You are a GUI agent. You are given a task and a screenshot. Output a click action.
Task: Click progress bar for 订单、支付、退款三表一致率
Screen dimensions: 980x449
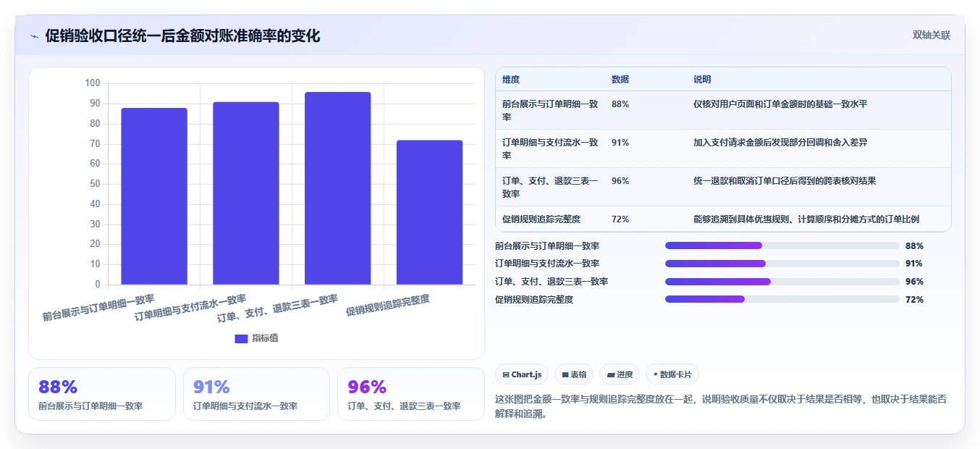point(782,282)
